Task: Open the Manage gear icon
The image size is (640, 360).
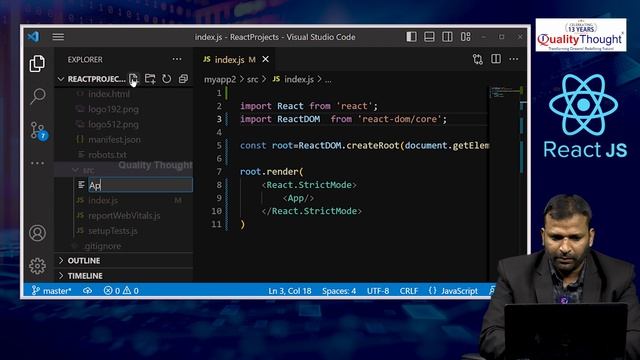Action: point(38,266)
